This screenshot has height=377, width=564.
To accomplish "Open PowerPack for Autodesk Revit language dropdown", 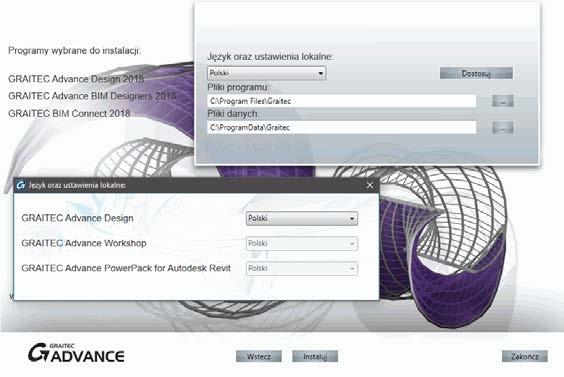I will (302, 268).
